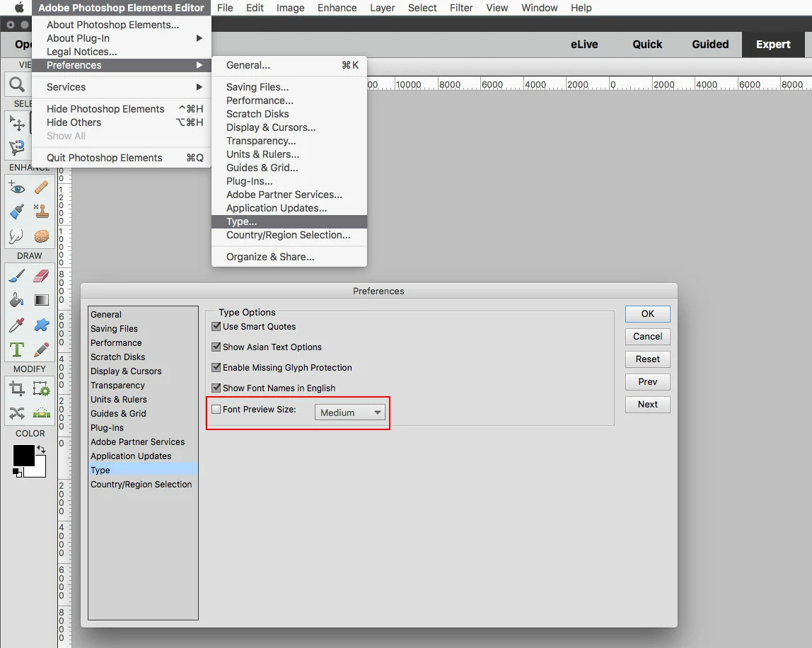Uncheck Use Smart Quotes
This screenshot has height=648, width=812.
coord(216,326)
